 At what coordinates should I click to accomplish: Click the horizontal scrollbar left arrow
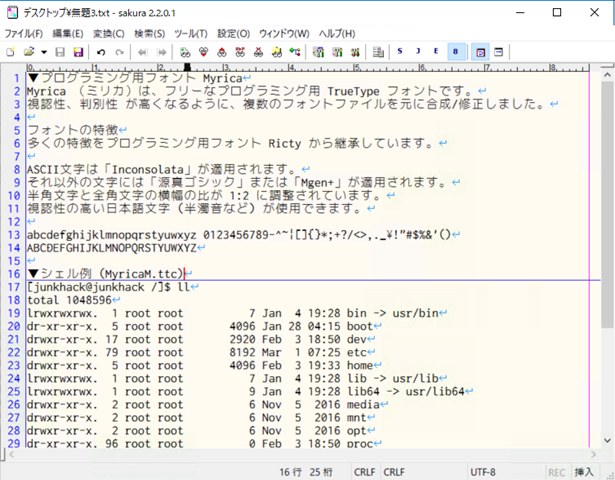12,454
